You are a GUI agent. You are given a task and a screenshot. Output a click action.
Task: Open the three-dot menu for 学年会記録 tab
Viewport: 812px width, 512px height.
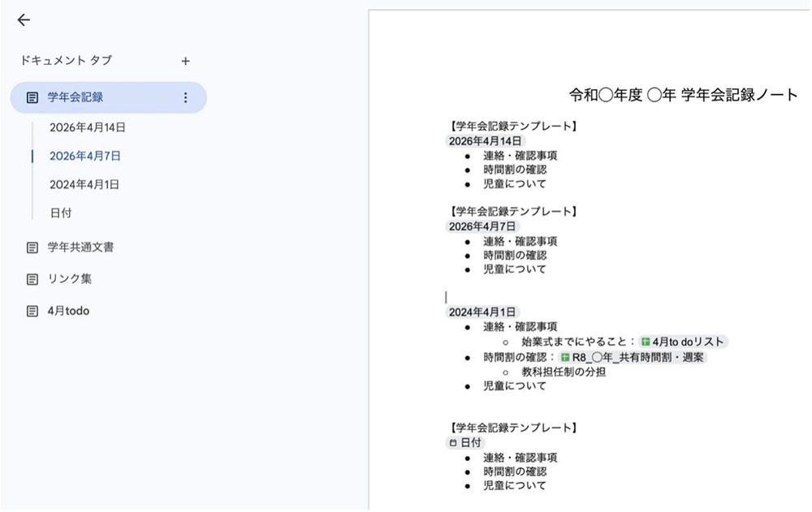(186, 96)
